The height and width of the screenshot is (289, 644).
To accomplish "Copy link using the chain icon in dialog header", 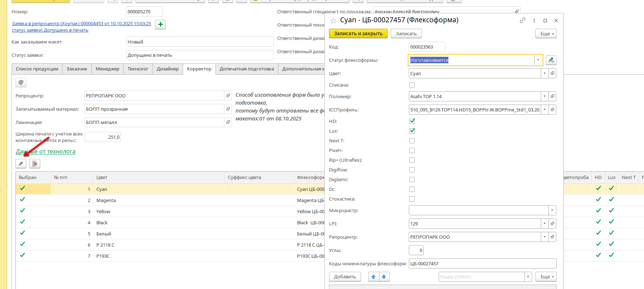I will (x=522, y=20).
